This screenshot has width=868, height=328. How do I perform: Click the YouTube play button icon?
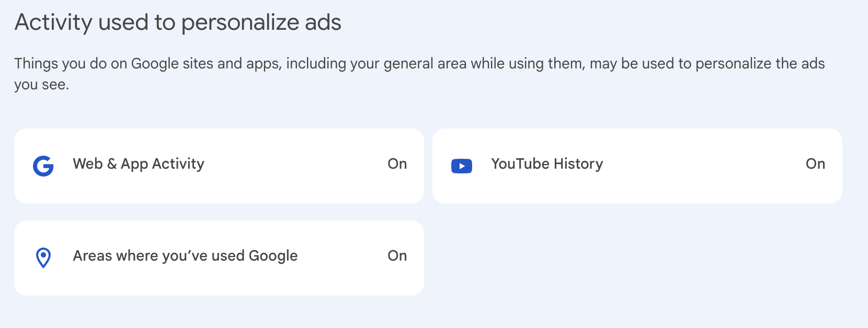click(461, 166)
